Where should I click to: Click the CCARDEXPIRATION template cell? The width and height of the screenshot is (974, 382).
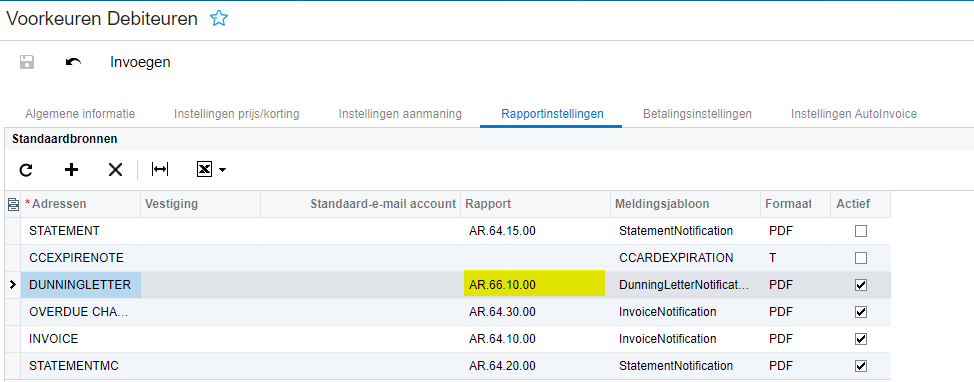coord(685,258)
